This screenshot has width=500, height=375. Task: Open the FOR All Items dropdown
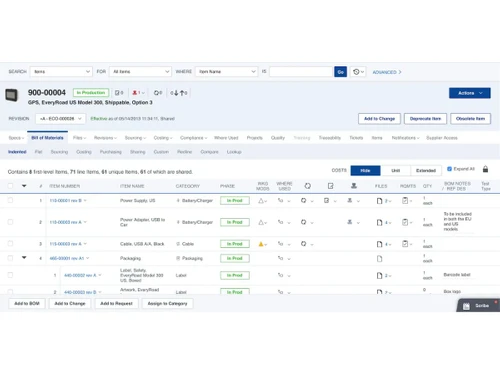(140, 72)
